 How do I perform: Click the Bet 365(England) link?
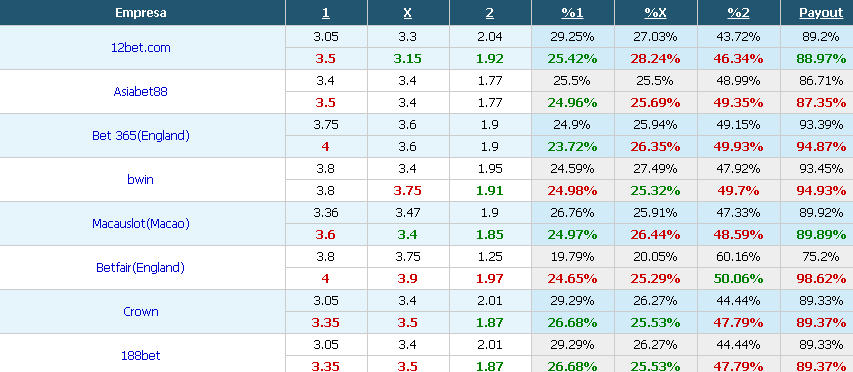click(x=140, y=135)
